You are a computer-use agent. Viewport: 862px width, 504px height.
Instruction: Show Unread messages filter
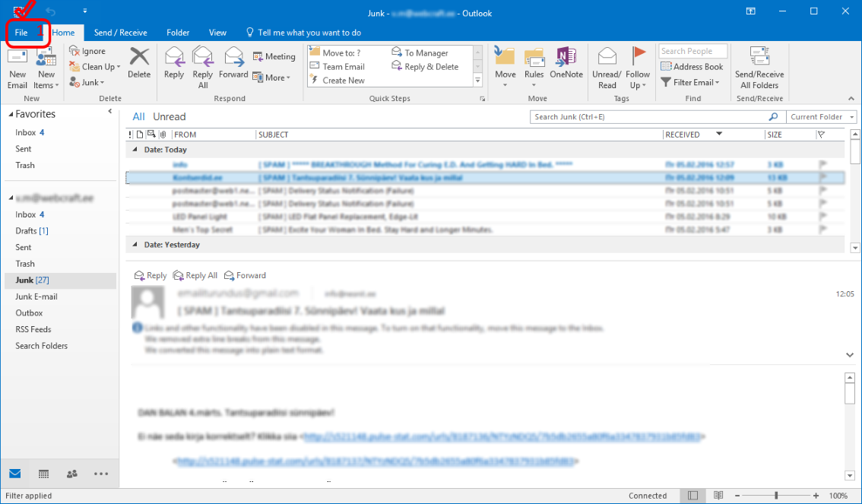[170, 116]
